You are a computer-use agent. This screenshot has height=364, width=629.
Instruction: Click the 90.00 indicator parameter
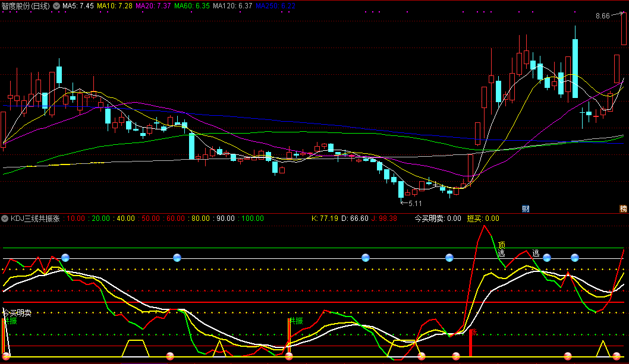[224, 219]
